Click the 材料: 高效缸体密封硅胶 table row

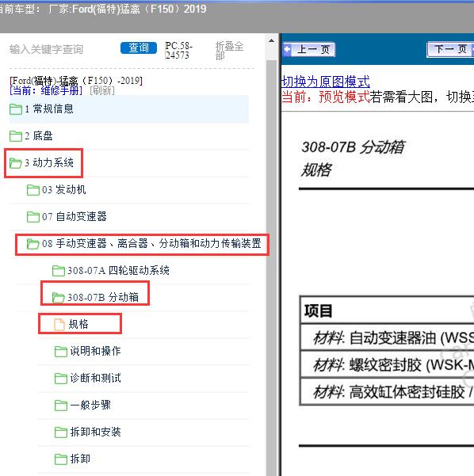point(387,391)
